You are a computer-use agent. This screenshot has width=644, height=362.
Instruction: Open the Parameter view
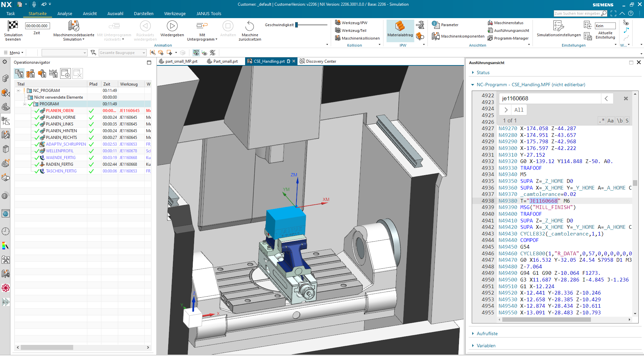click(x=445, y=25)
